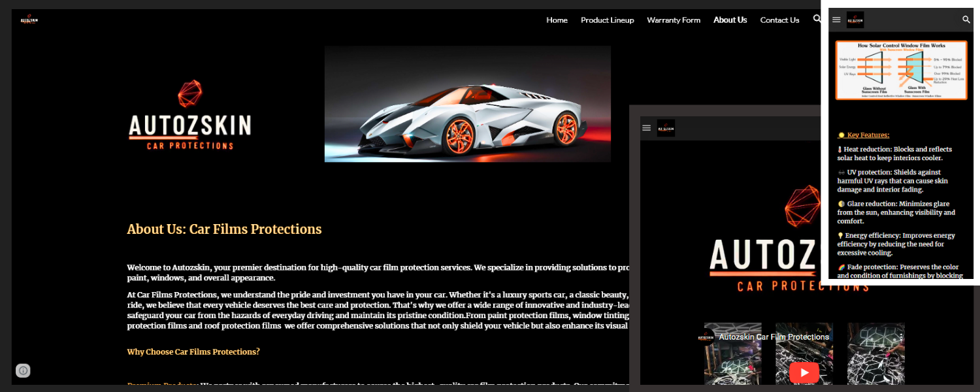
Task: Click the large Autozskin logo in tablet view
Action: tap(764, 238)
